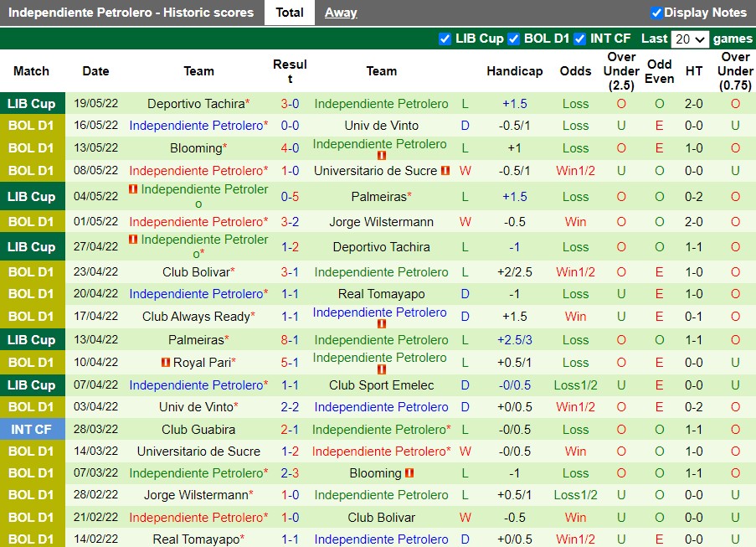Open the 1-2 result on 14/03/22
The width and height of the screenshot is (756, 547).
tap(290, 451)
